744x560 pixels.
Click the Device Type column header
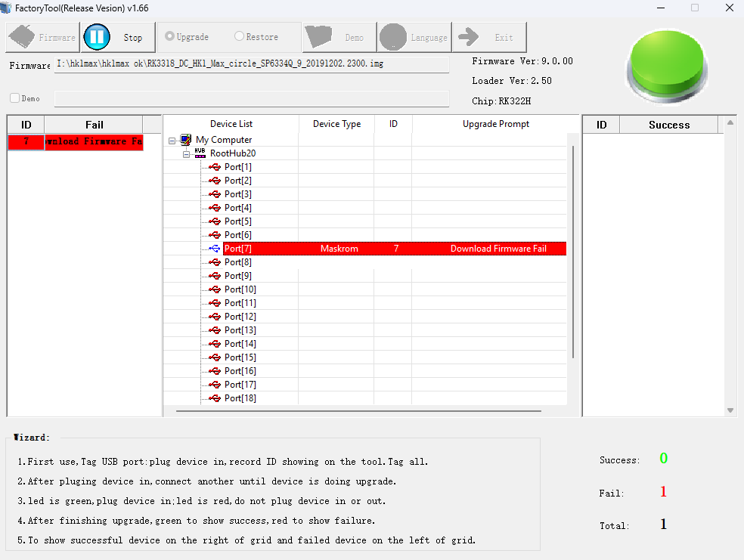(336, 124)
